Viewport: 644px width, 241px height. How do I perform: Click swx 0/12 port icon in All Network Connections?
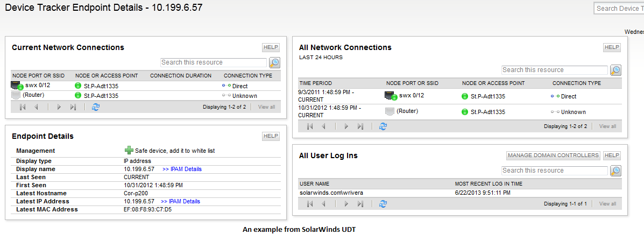point(391,96)
